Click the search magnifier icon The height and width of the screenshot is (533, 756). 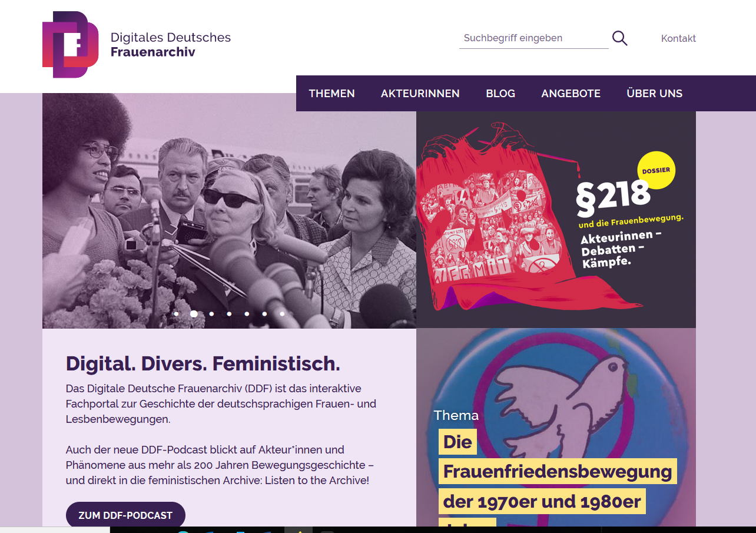coord(619,38)
